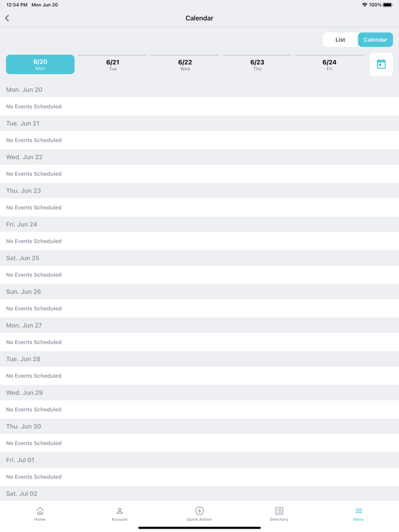Check the Wi-Fi status icon

coord(364,5)
